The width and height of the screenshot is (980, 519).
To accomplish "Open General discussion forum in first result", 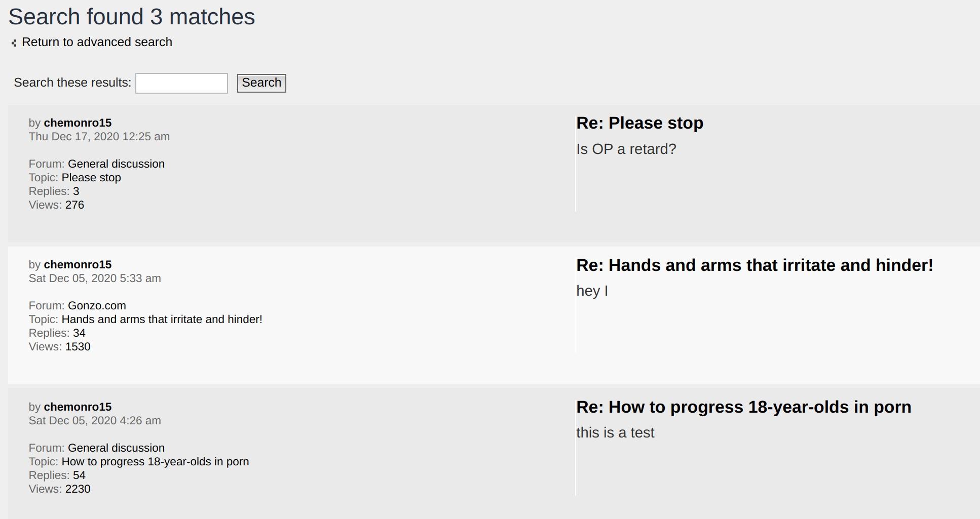I will coord(116,164).
